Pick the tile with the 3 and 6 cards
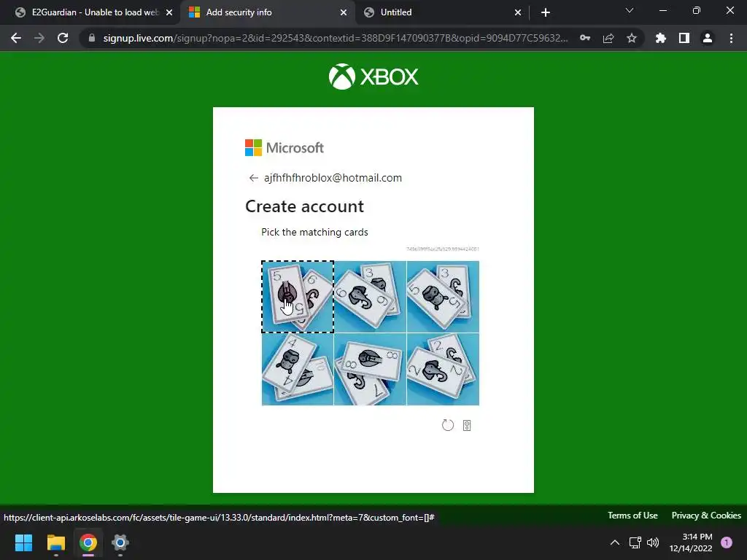747x560 pixels. tap(370, 297)
